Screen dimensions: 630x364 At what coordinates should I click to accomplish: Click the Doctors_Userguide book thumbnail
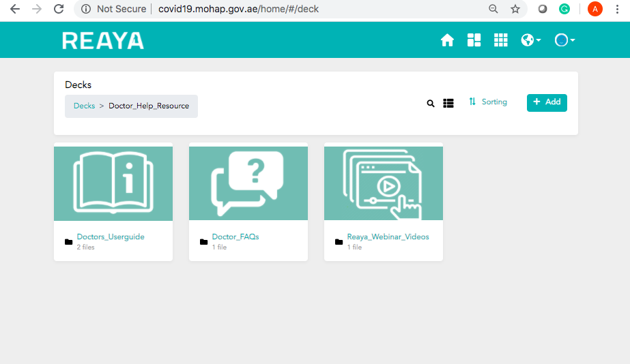coord(113,183)
